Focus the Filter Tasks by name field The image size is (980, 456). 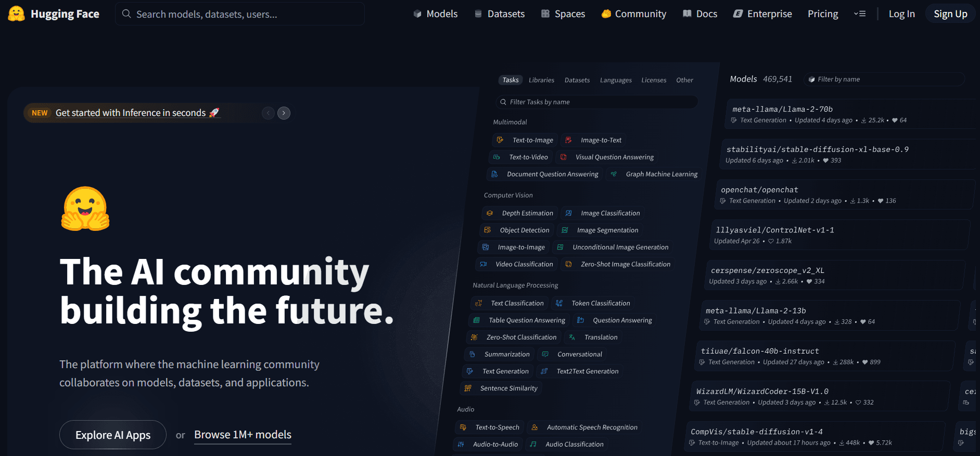(x=599, y=102)
